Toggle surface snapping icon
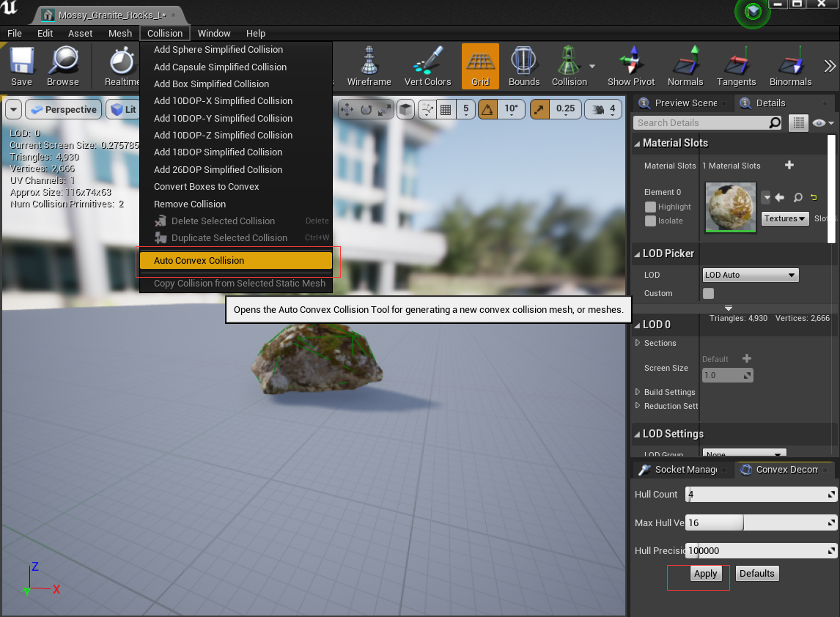The height and width of the screenshot is (617, 840). tap(427, 109)
